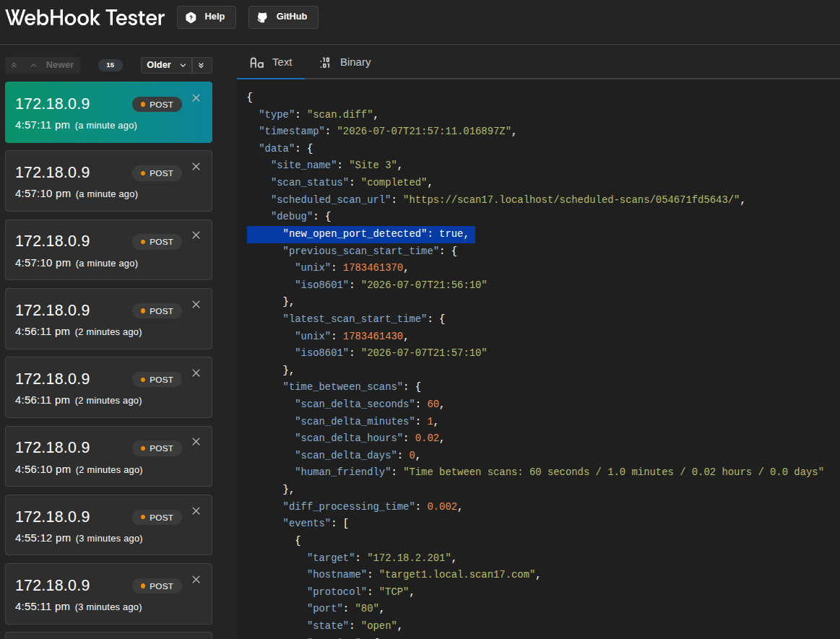
Task: Click the "scan_delta_days": 0 line
Action: pos(358,455)
